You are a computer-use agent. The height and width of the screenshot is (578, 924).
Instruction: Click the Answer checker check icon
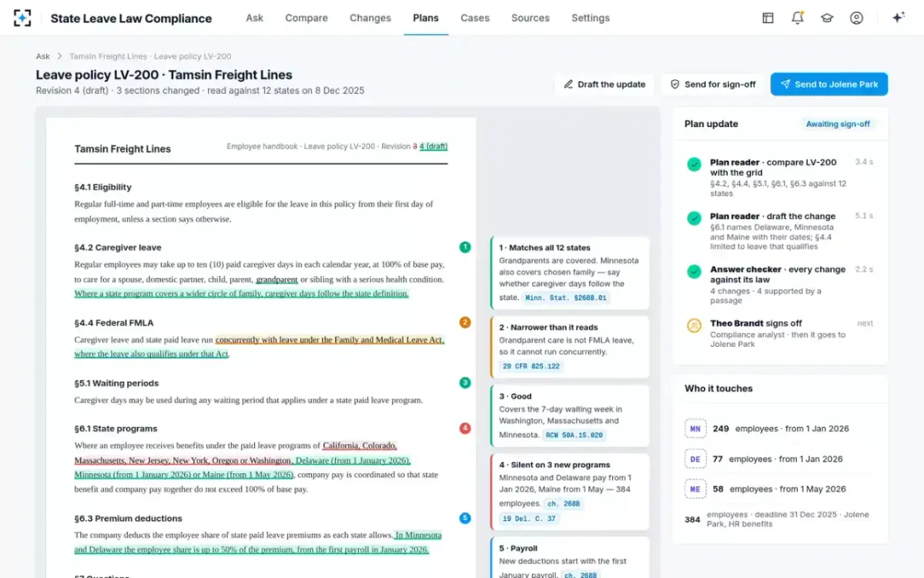pyautogui.click(x=694, y=271)
